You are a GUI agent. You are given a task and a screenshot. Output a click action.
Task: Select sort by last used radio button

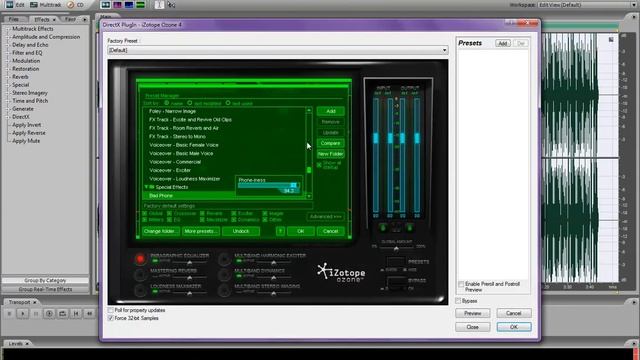point(228,103)
